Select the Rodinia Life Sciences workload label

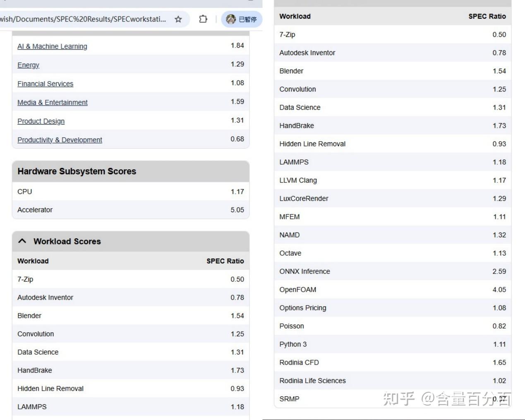[312, 381]
